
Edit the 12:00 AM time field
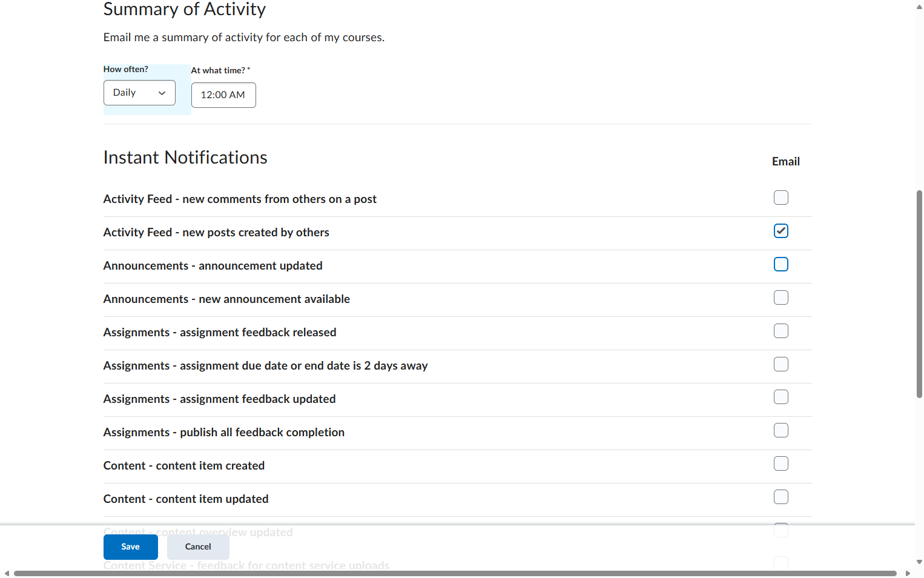pyautogui.click(x=223, y=95)
